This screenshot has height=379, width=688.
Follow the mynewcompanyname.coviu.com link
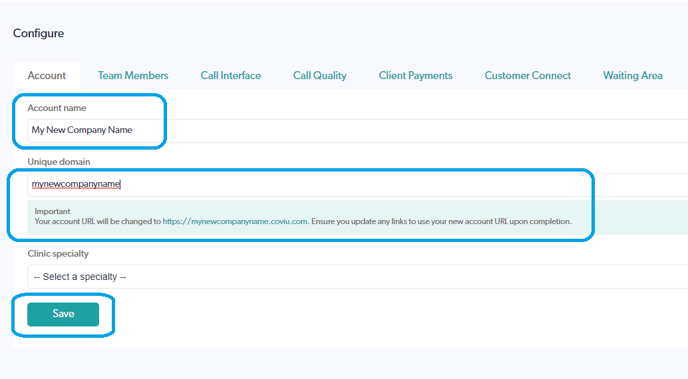click(235, 222)
